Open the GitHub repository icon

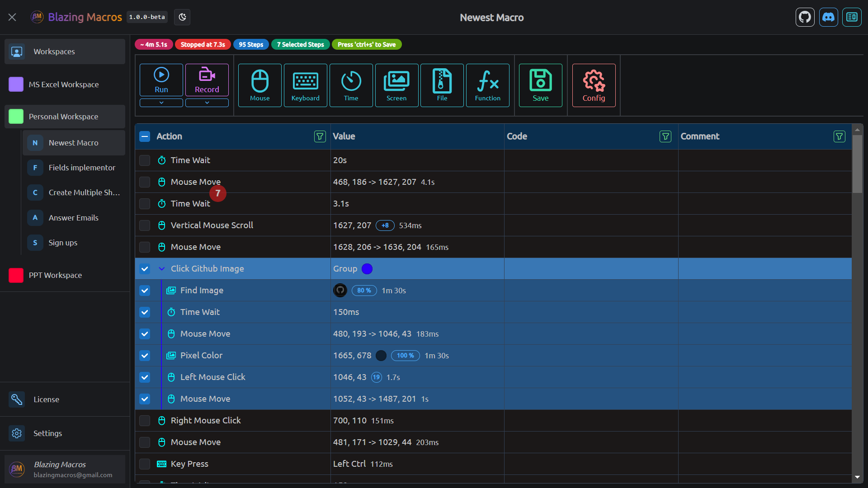pos(805,17)
